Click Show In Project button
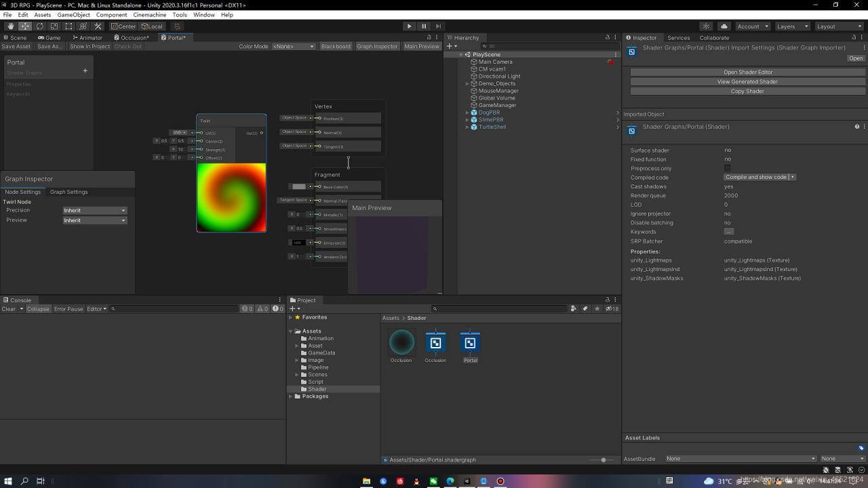The image size is (868, 488). click(90, 47)
